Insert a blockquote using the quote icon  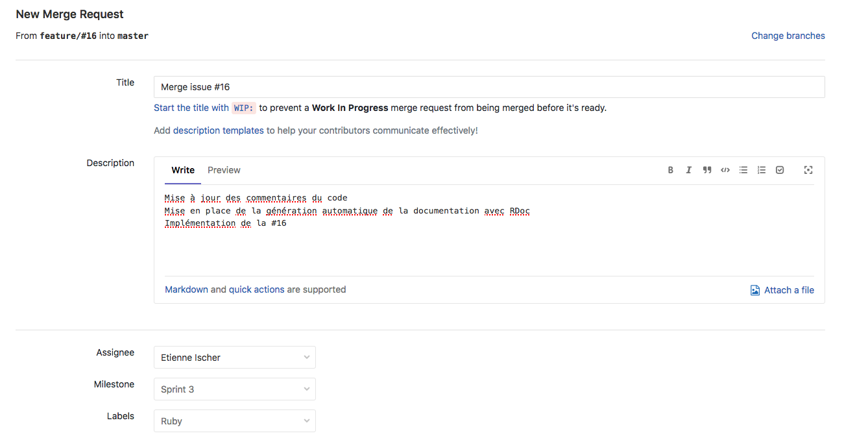(707, 170)
